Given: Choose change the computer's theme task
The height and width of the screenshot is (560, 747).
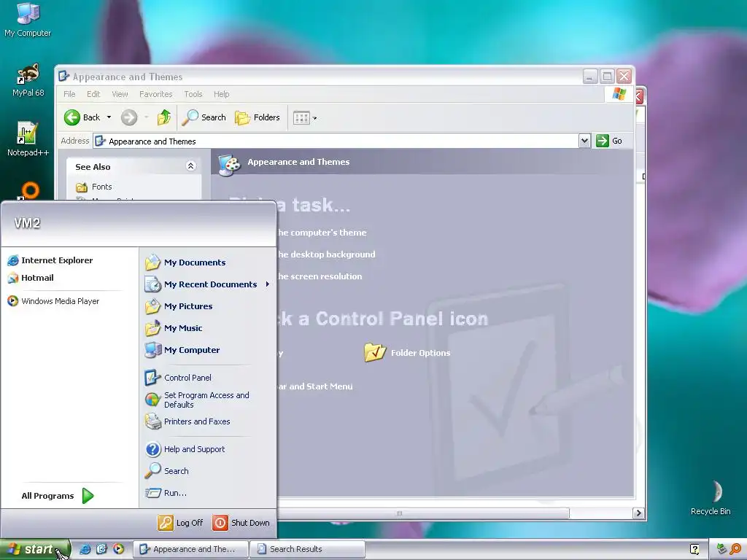Looking at the screenshot, I should (x=322, y=233).
